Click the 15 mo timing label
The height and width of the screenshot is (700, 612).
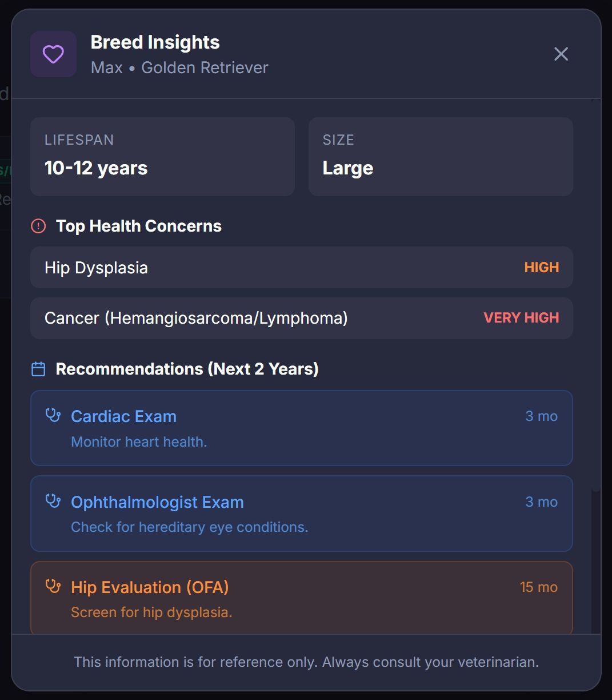pyautogui.click(x=538, y=587)
